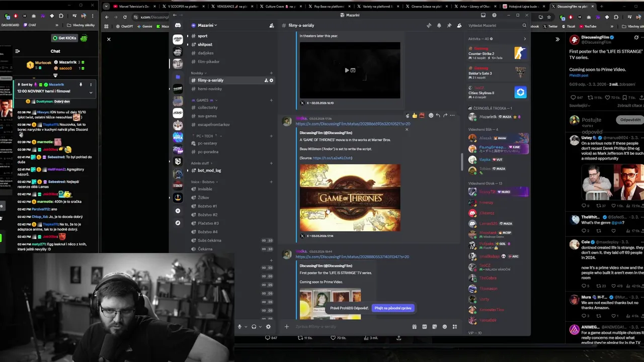Open the DiscussingFilm Game of Thrones status link
Screen dimensions: 644x362
(x=353, y=124)
